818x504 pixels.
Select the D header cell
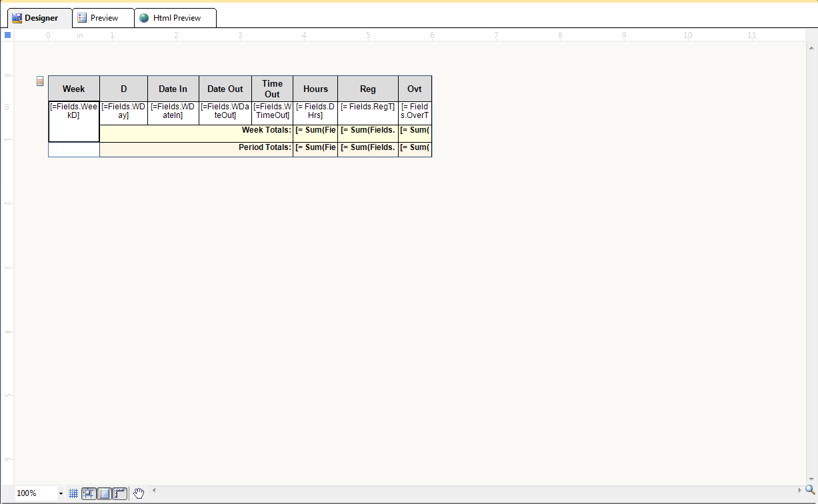[x=124, y=89]
